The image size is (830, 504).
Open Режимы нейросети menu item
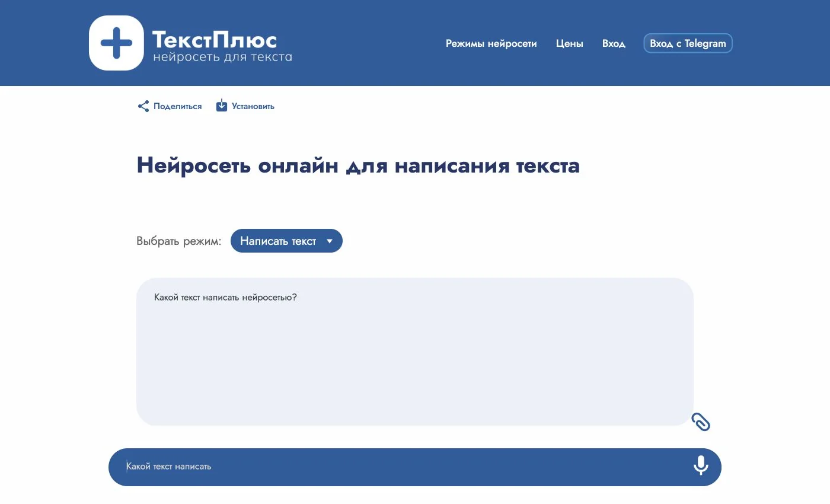click(491, 43)
